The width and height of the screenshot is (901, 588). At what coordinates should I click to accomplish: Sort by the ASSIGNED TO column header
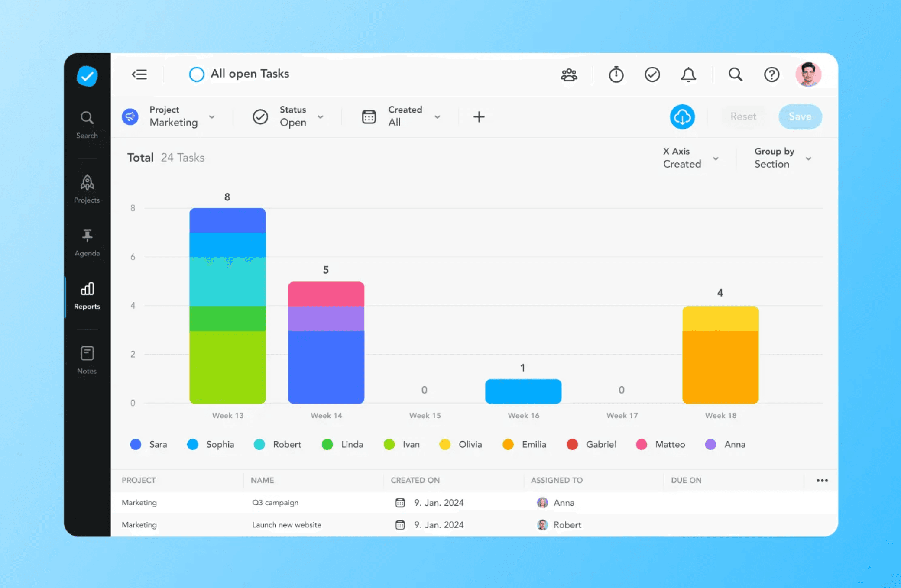pos(557,480)
